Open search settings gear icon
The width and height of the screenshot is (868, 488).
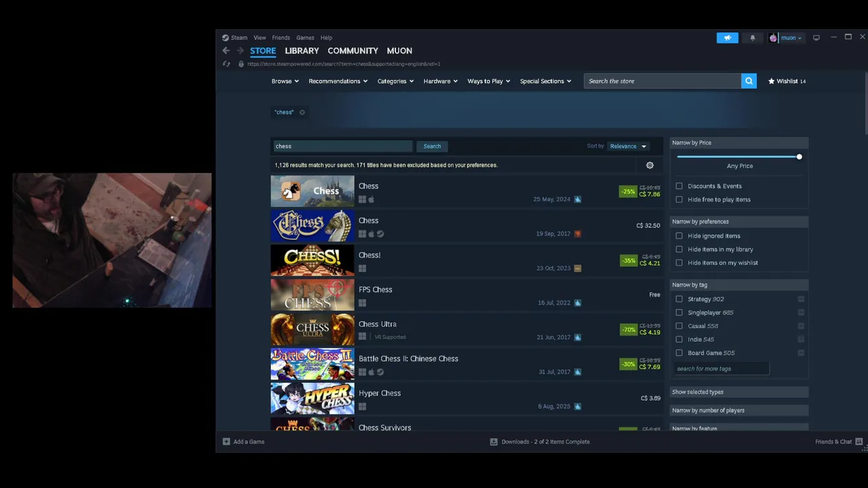coord(650,165)
